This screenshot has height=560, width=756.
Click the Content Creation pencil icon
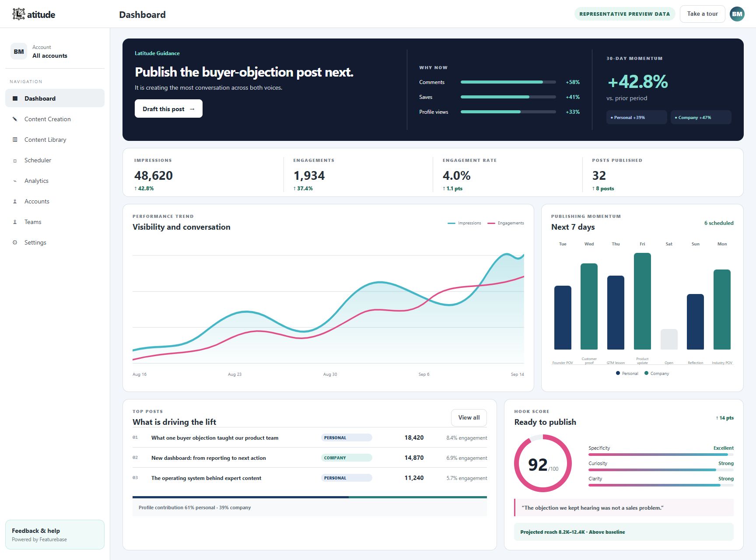[x=15, y=119]
